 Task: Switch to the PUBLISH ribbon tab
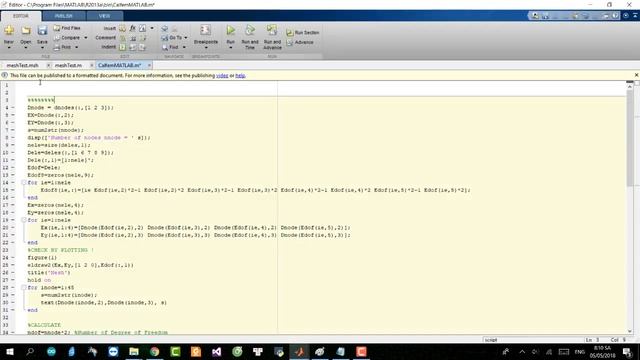pyautogui.click(x=64, y=16)
